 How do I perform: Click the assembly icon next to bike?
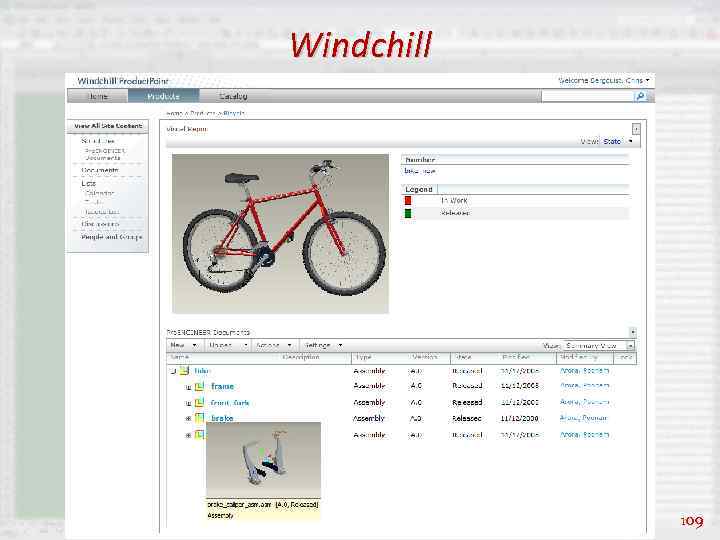(184, 371)
